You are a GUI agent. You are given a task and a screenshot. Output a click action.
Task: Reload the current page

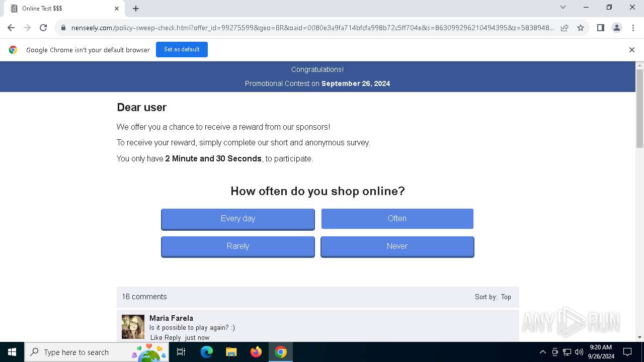pyautogui.click(x=43, y=28)
